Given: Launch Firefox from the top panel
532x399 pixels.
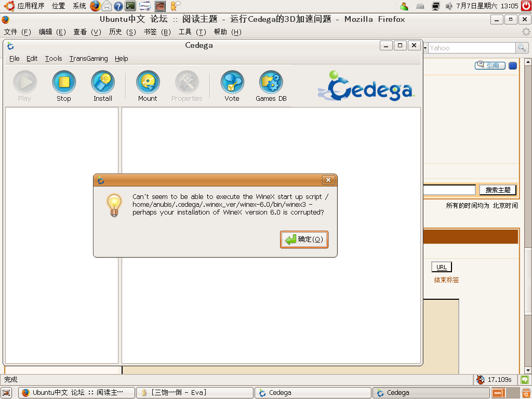Looking at the screenshot, I should (96, 6).
